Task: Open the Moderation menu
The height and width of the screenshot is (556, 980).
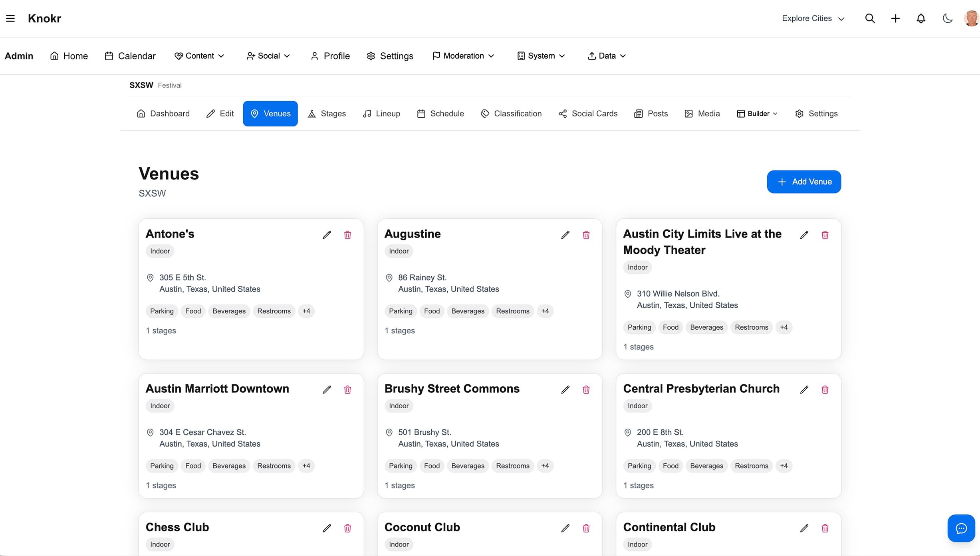Action: [463, 56]
